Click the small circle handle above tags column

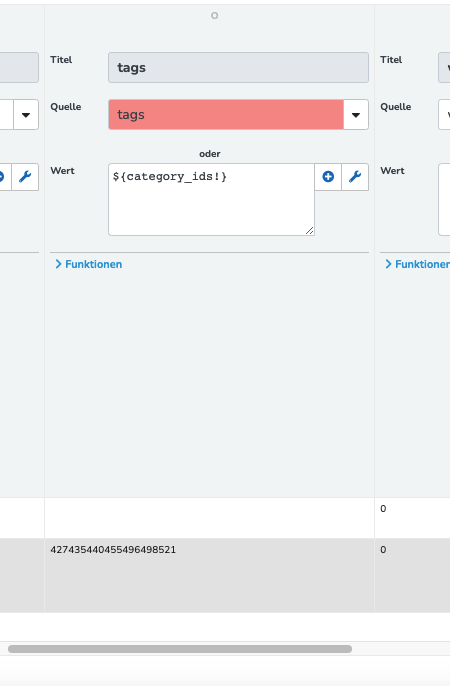tap(214, 16)
